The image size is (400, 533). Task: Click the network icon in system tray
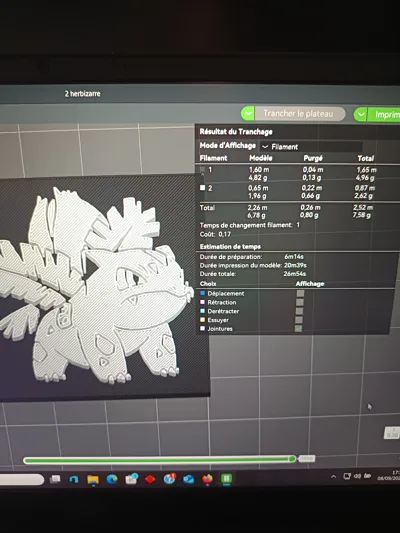(x=347, y=476)
